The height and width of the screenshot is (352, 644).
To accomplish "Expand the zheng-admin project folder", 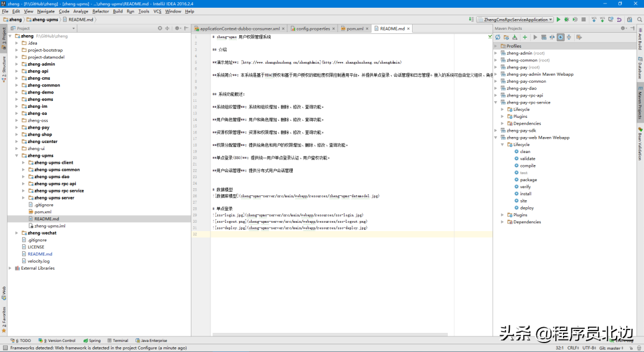I will [17, 64].
